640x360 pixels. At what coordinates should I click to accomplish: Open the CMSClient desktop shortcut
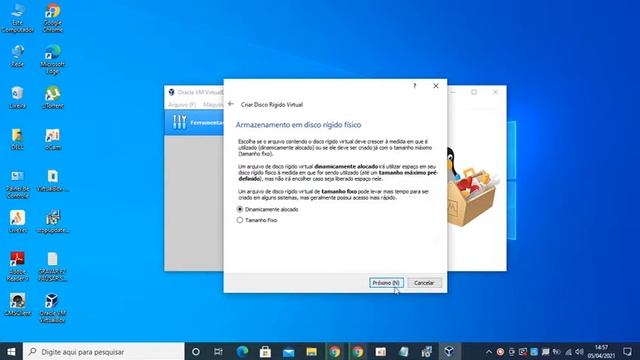(x=18, y=304)
